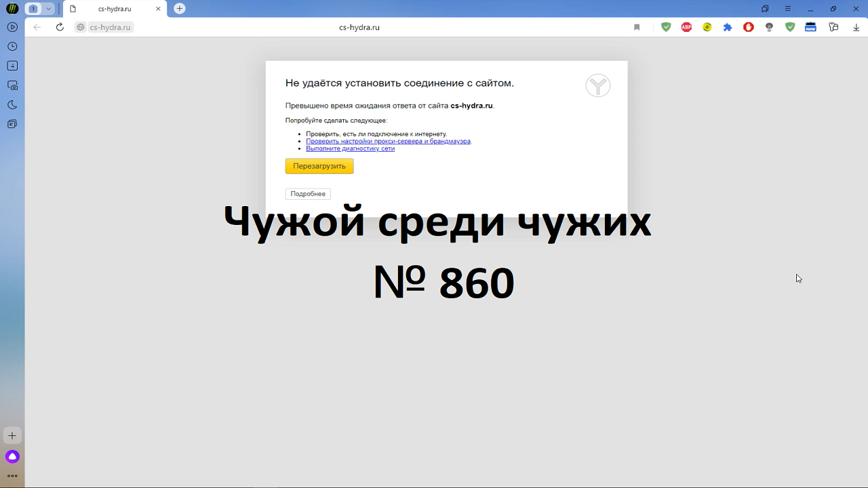The image size is (868, 488).
Task: Expand the tab groups dropdown arrow
Action: 48,9
